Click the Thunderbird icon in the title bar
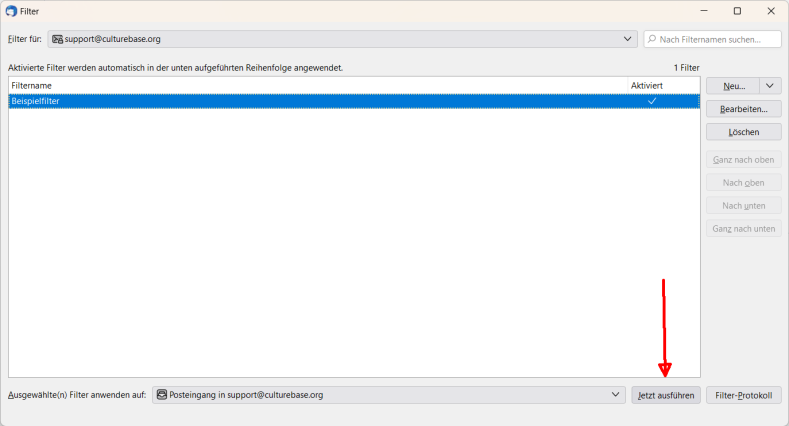Image resolution: width=789 pixels, height=426 pixels. click(10, 11)
